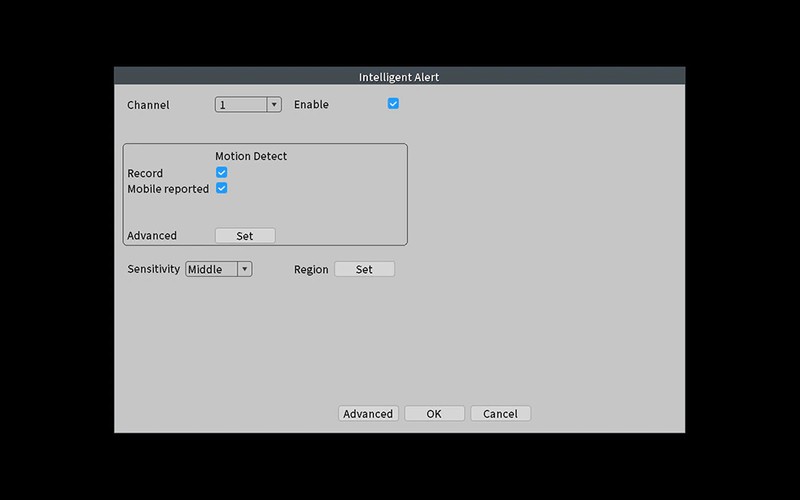Dismiss the dialog with Cancel
800x500 pixels.
[x=500, y=414]
